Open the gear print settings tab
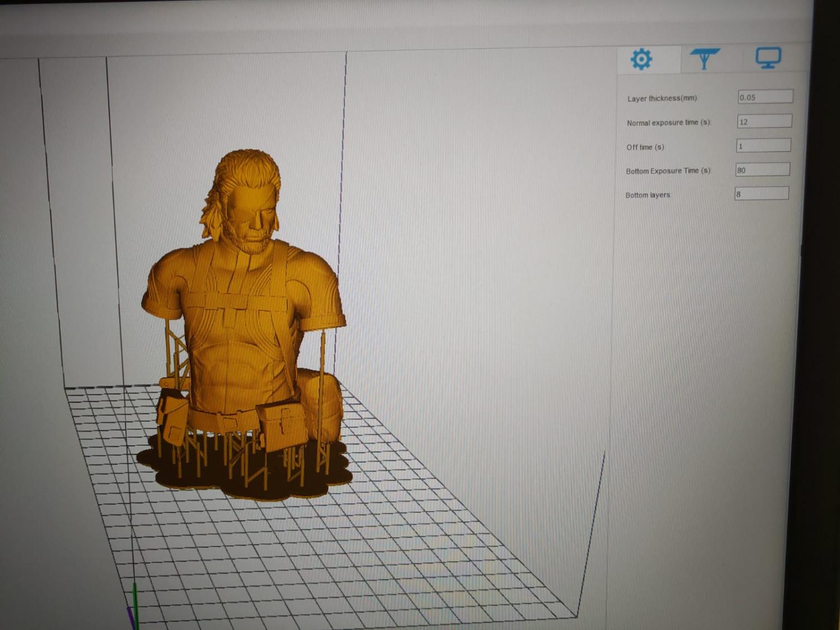The width and height of the screenshot is (840, 630). (641, 59)
